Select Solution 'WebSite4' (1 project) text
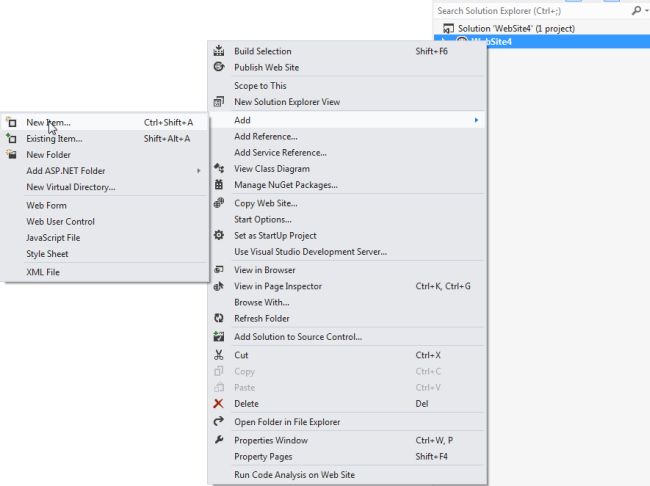650x486 pixels. [517, 29]
